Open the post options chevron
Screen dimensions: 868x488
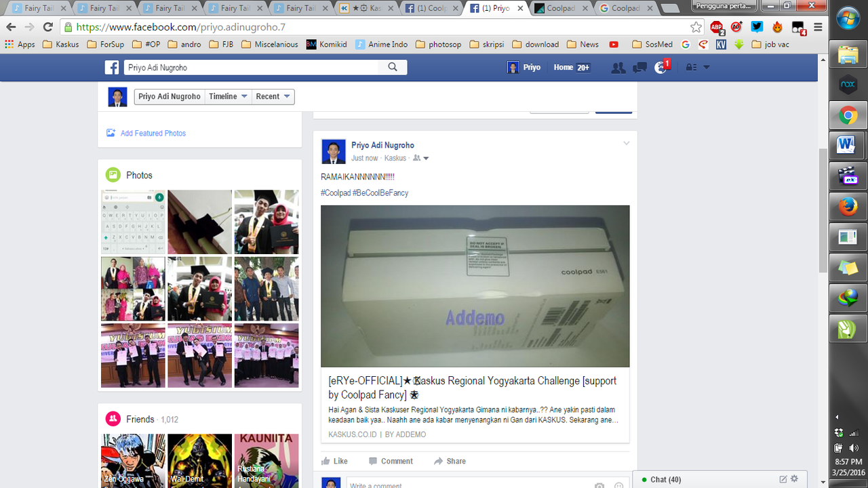[x=627, y=143]
